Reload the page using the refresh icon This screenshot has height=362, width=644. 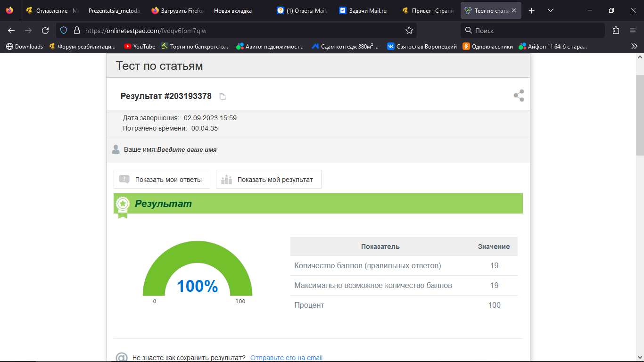45,31
